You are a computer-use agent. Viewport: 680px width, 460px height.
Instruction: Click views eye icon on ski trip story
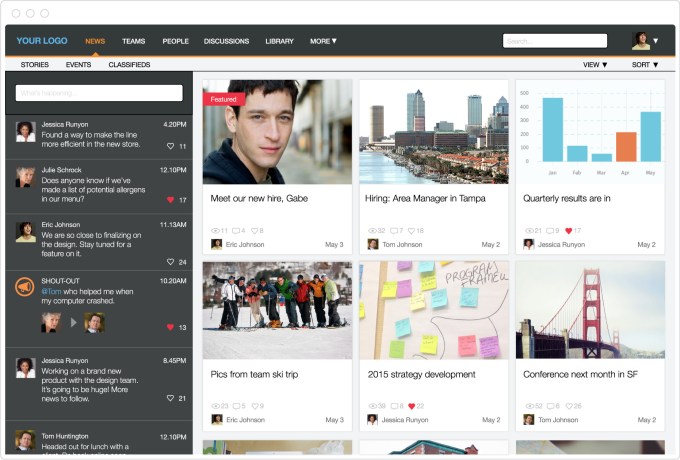(x=216, y=406)
